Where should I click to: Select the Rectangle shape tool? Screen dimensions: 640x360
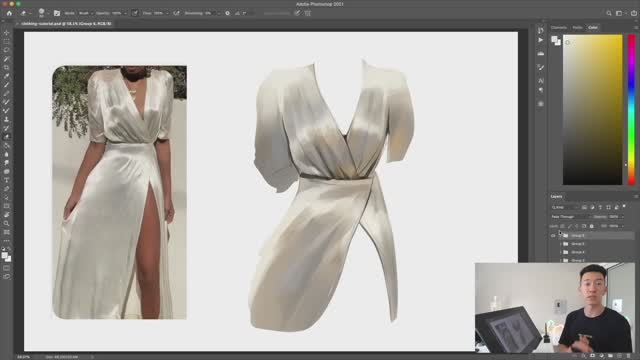pos(6,206)
